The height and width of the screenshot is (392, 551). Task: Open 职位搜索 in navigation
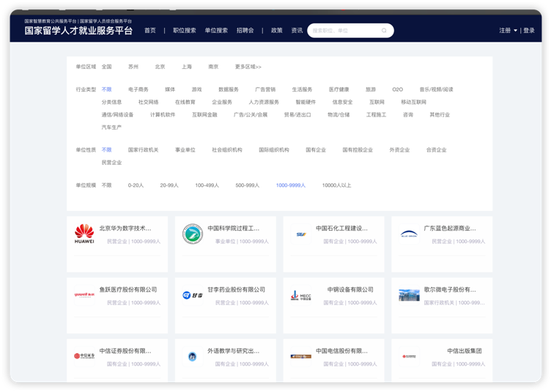pyautogui.click(x=185, y=31)
